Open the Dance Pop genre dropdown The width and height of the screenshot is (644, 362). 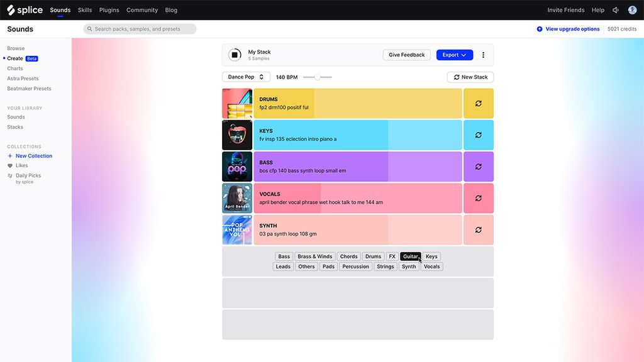coord(246,76)
